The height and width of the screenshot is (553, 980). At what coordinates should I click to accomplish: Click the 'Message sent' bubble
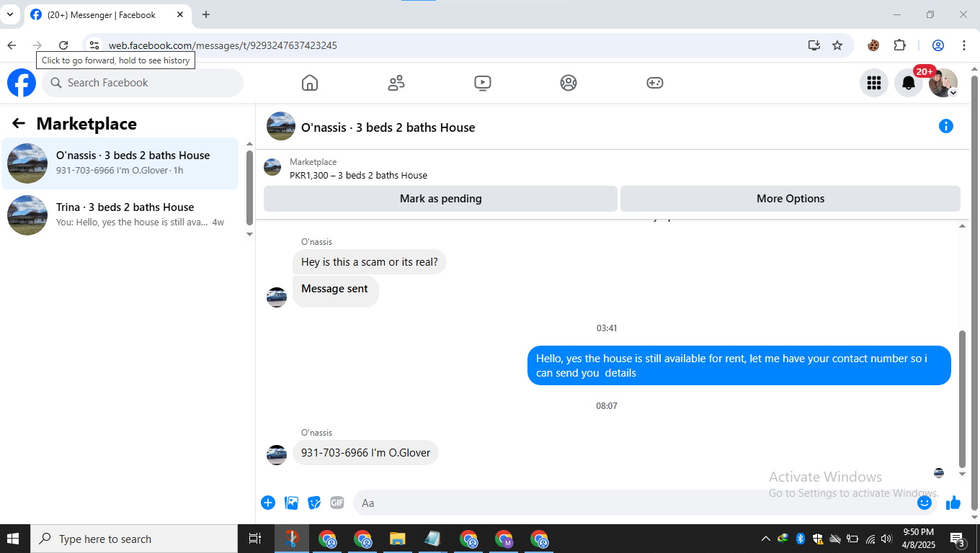(x=335, y=291)
